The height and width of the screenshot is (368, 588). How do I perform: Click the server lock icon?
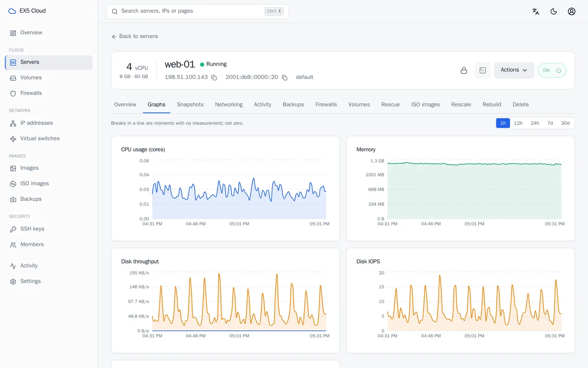coord(464,70)
